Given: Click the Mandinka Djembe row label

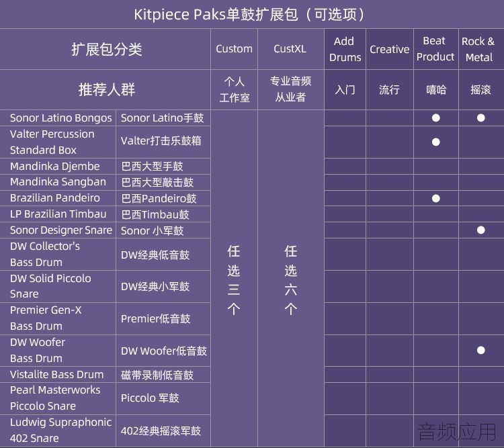Looking at the screenshot, I should 54,166.
